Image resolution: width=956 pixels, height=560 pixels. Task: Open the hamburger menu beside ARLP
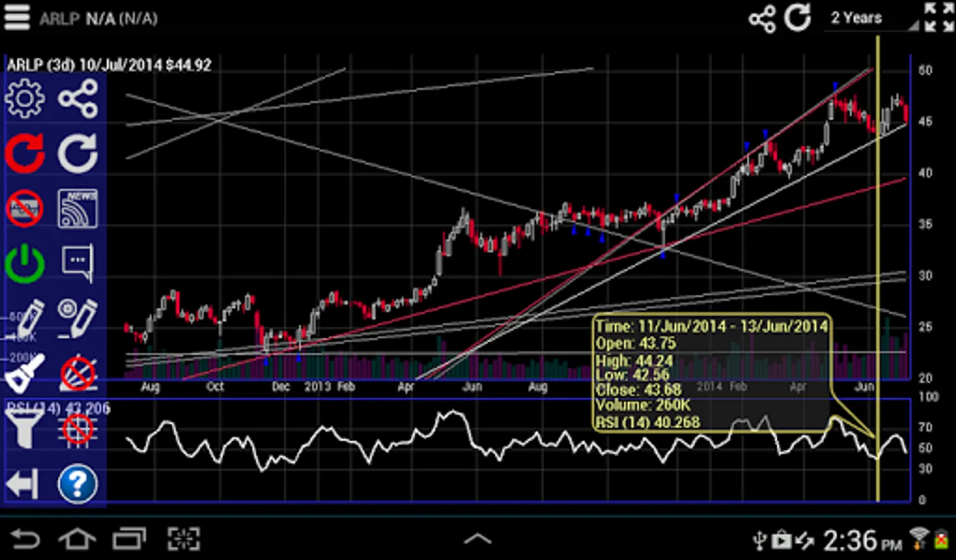coord(17,17)
